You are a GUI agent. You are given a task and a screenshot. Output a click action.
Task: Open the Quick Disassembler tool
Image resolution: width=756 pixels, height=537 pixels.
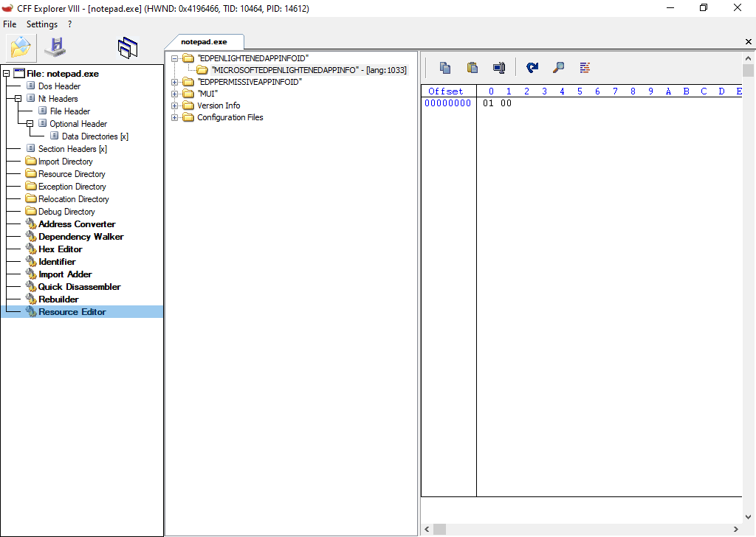(x=80, y=286)
